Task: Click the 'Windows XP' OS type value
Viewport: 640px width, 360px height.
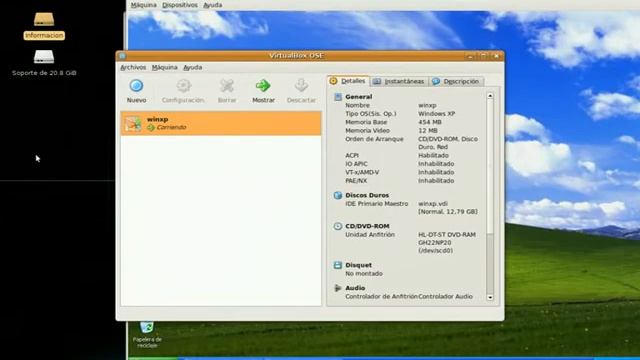Action: tap(436, 114)
